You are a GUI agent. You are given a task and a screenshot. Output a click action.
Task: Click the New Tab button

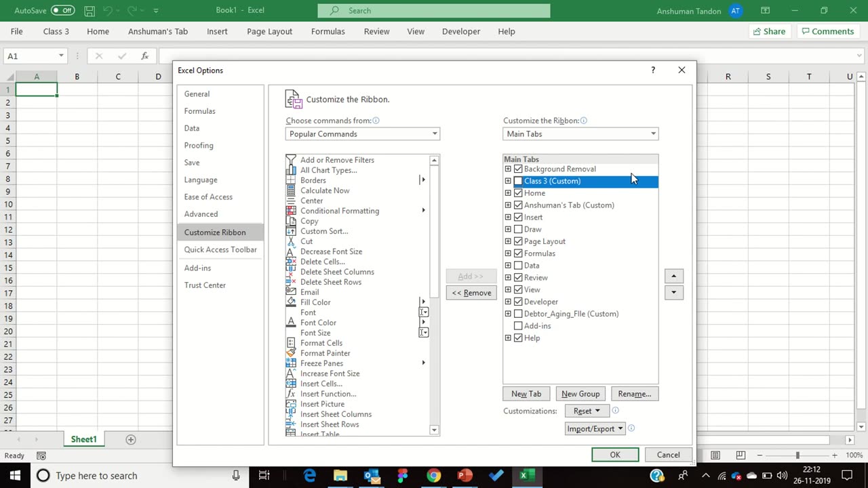pos(526,394)
